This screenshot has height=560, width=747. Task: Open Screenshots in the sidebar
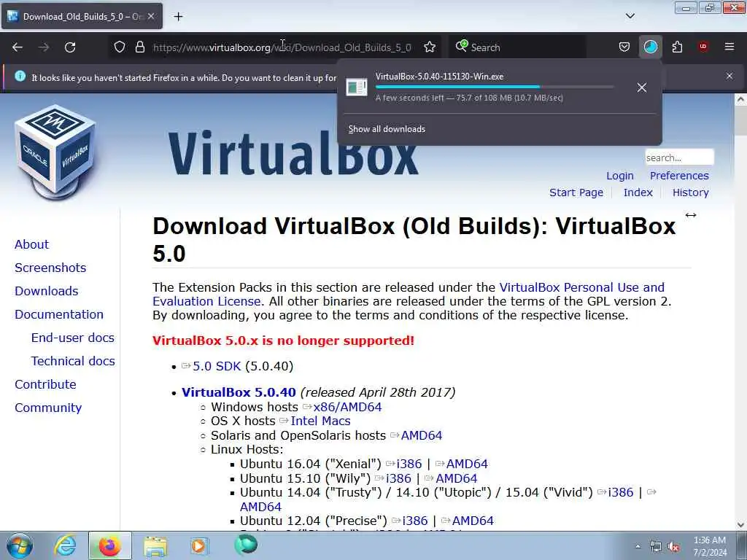(50, 268)
